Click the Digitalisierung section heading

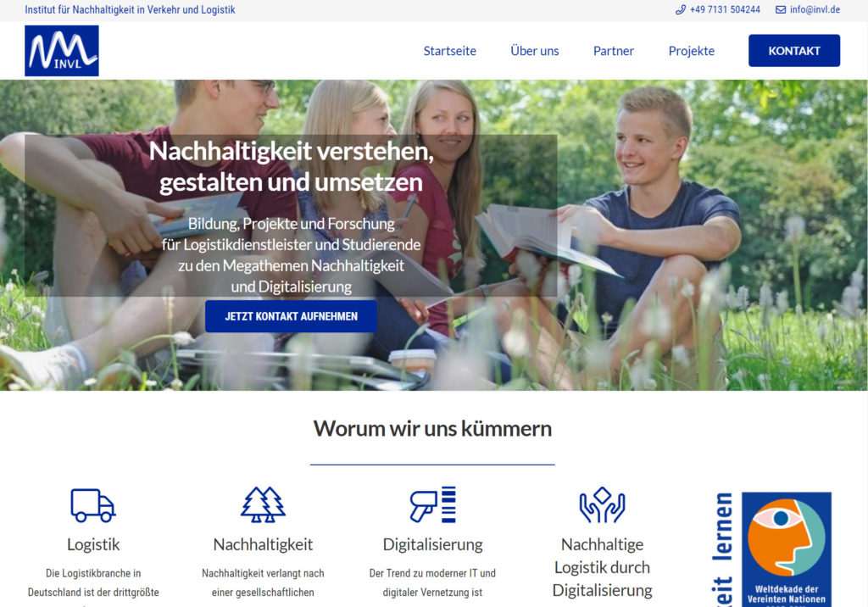click(x=433, y=544)
